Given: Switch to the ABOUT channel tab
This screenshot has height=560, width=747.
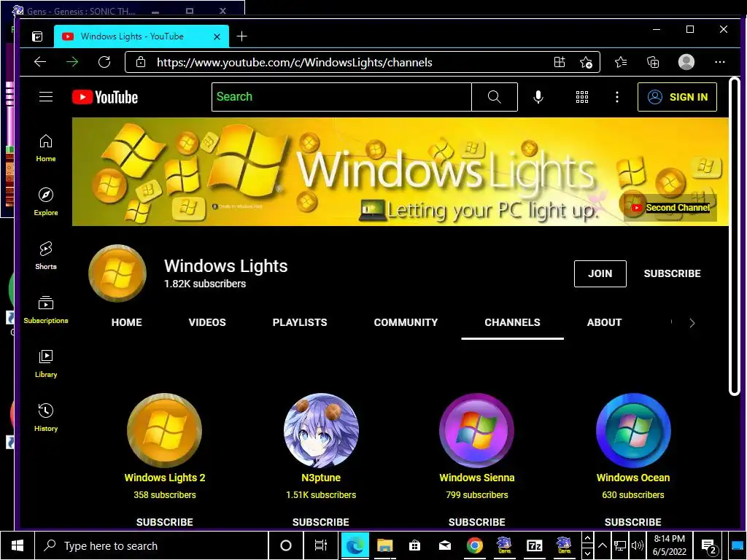Looking at the screenshot, I should pos(604,322).
